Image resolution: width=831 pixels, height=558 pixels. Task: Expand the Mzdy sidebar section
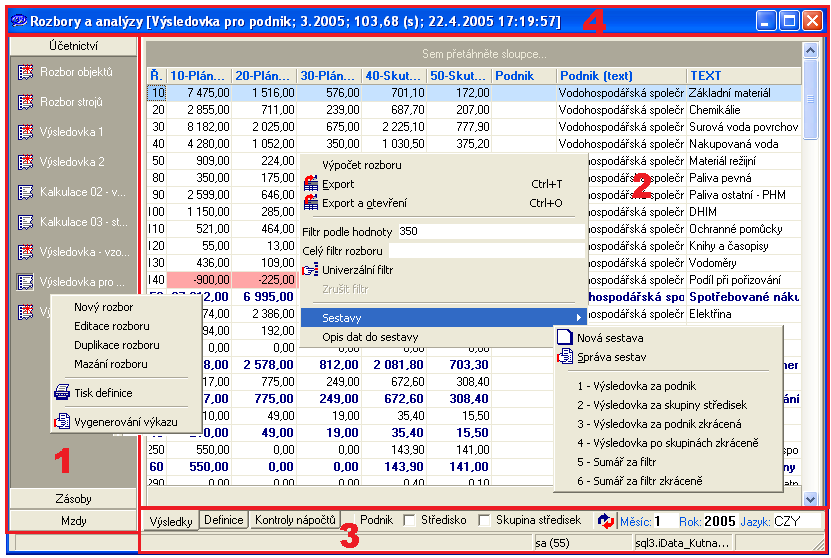point(73,521)
